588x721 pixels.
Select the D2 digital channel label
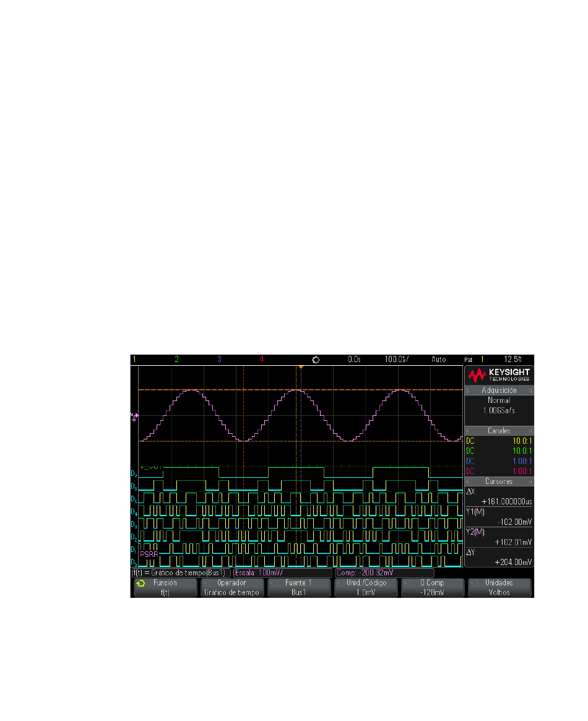click(x=134, y=537)
